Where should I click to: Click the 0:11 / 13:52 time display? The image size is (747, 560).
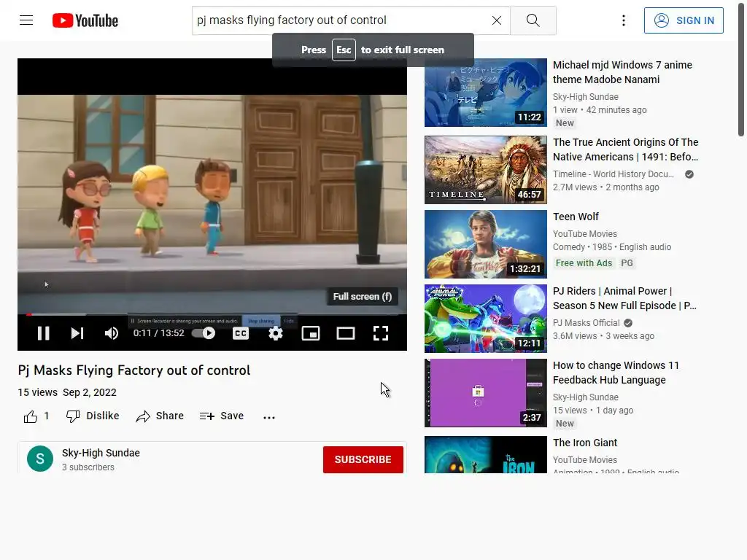(158, 333)
